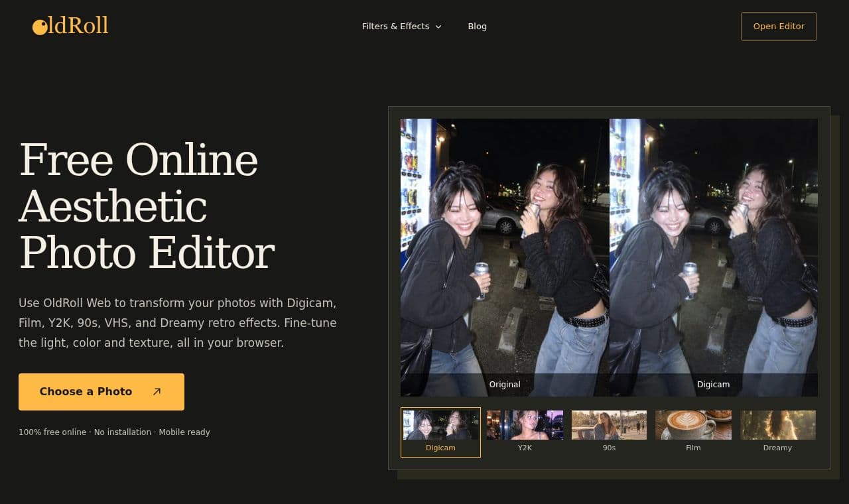Click the 'Use OldRoll Web' description paragraph
The height and width of the screenshot is (504, 849).
pyautogui.click(x=178, y=323)
